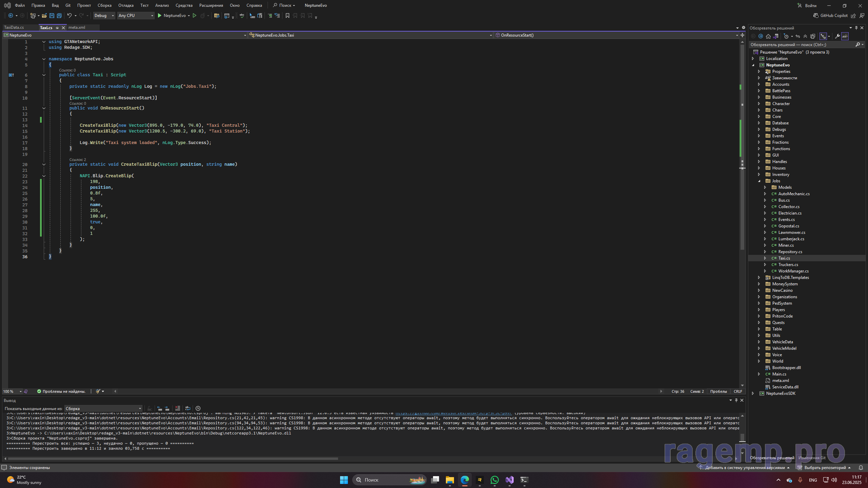Open the GitHub advisory link in output
868x488 pixels.
(453, 413)
